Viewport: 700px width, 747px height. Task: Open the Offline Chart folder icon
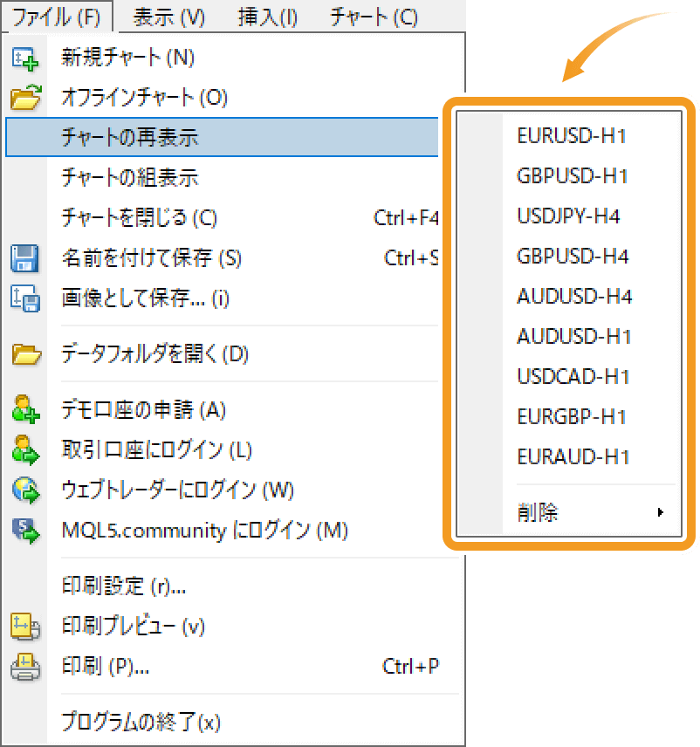(x=25, y=98)
